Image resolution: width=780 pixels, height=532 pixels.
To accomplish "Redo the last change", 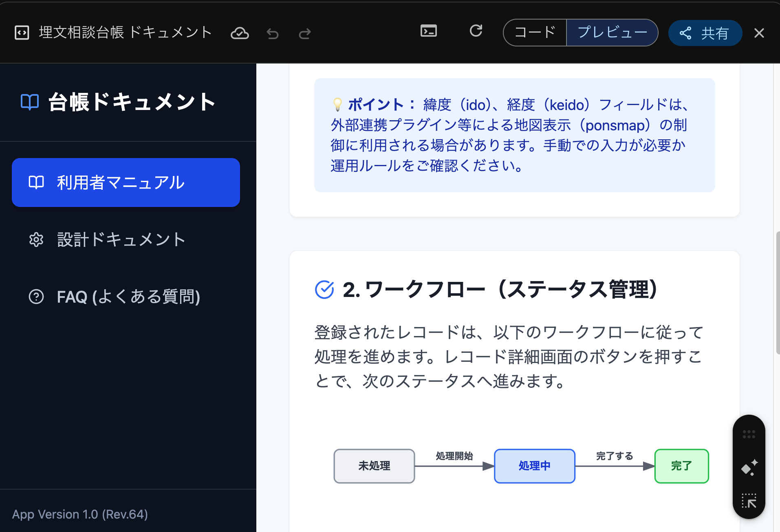I will 305,33.
